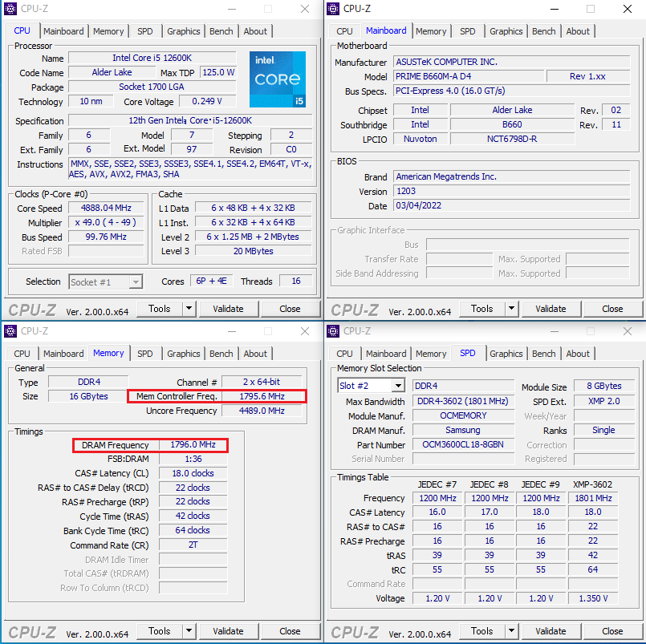
Task: Close Mainboard window with title bar X
Action: click(628, 9)
